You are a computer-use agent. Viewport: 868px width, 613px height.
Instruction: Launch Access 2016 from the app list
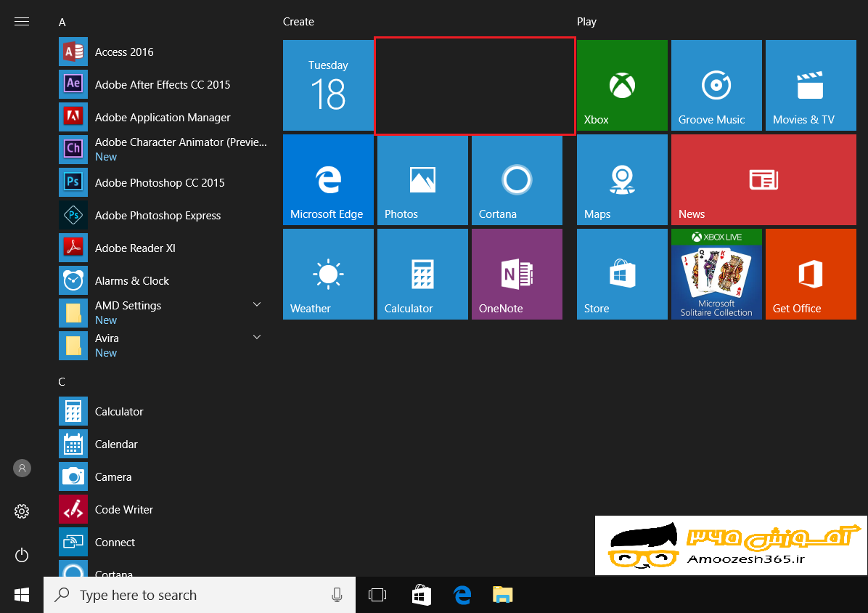coord(162,52)
